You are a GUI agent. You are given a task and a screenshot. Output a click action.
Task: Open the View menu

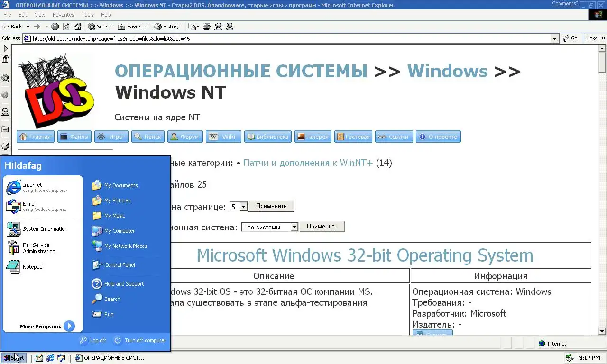(40, 15)
